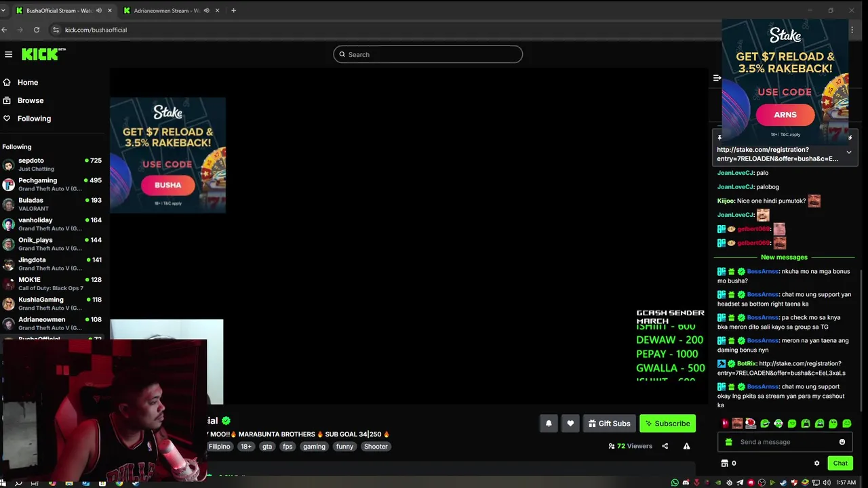Viewport: 868px width, 488px height.
Task: Click the address bar URL kick.com/bushaofficial
Action: pos(96,30)
